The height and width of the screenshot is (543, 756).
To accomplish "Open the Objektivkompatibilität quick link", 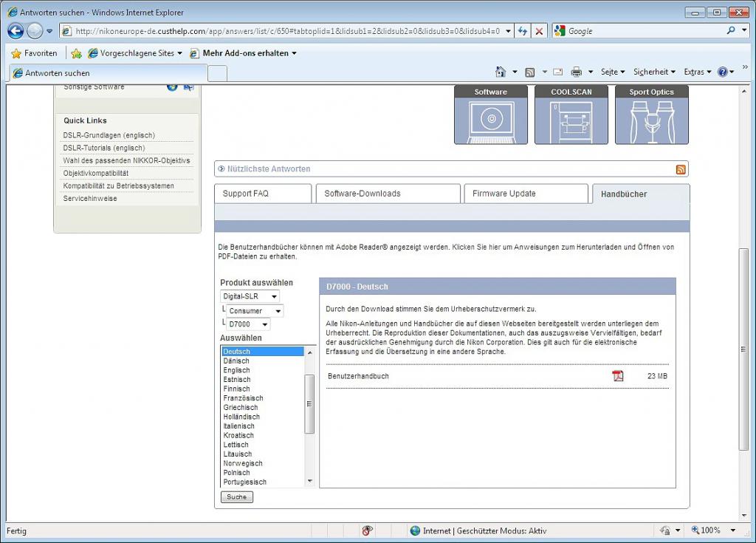I will coord(96,173).
